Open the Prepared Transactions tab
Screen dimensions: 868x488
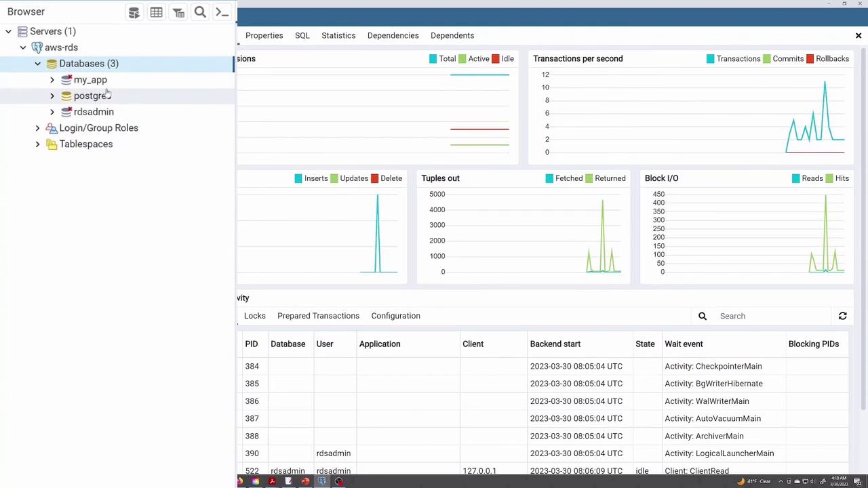[x=318, y=316]
